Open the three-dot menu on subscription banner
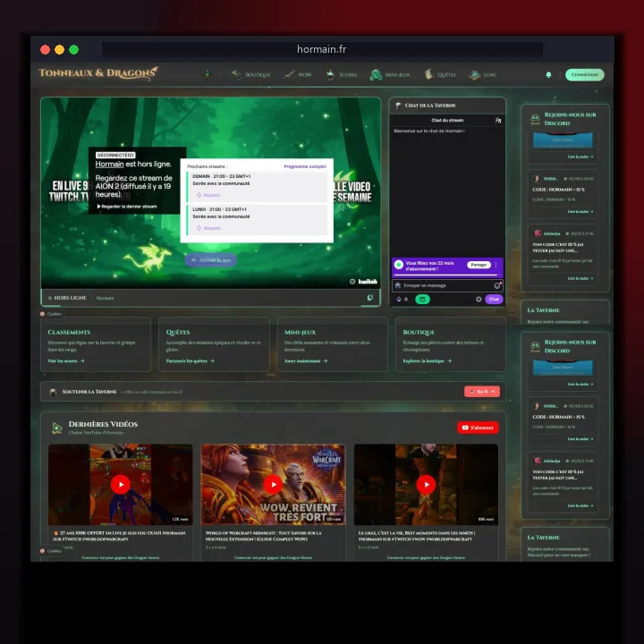644x644 pixels. [x=496, y=265]
